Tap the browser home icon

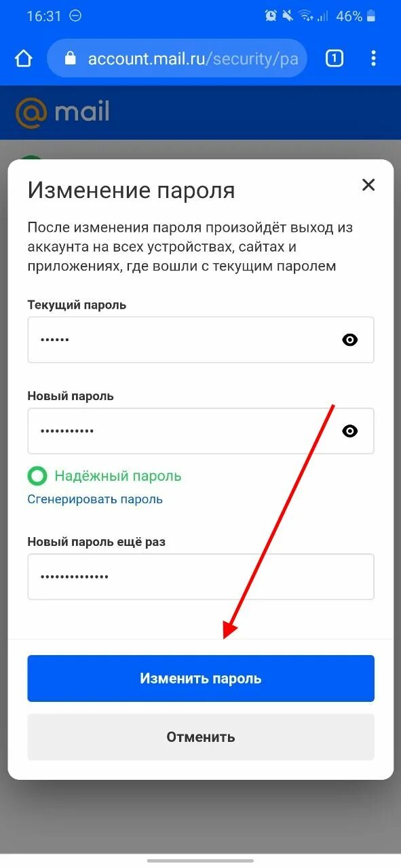(24, 59)
